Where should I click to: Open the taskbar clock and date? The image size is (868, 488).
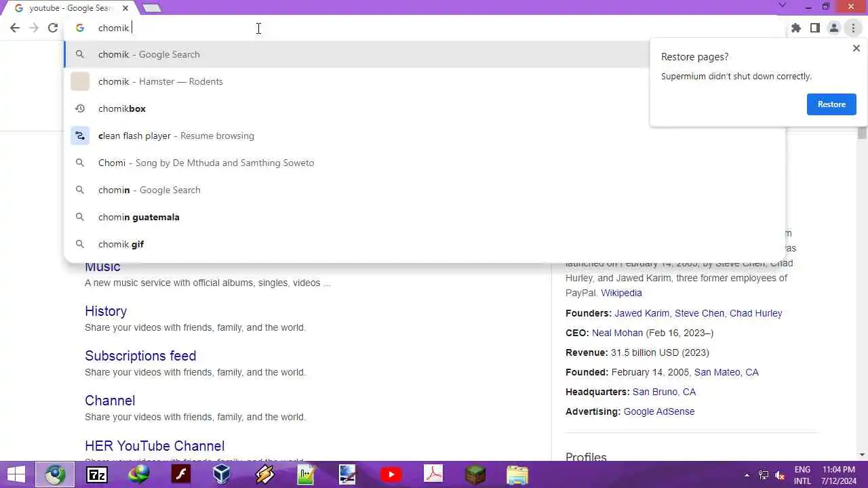click(x=839, y=475)
